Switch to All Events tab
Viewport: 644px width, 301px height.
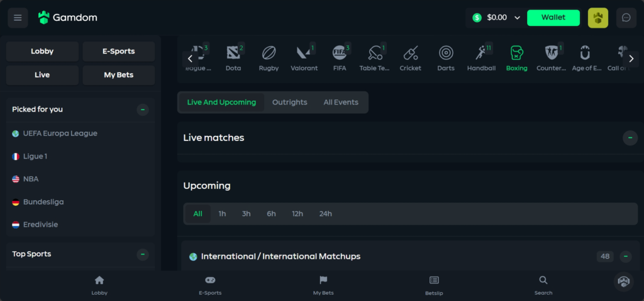pyautogui.click(x=341, y=103)
